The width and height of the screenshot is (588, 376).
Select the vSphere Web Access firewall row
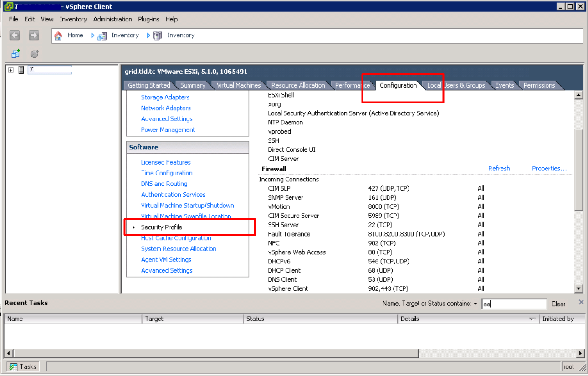[x=376, y=252]
